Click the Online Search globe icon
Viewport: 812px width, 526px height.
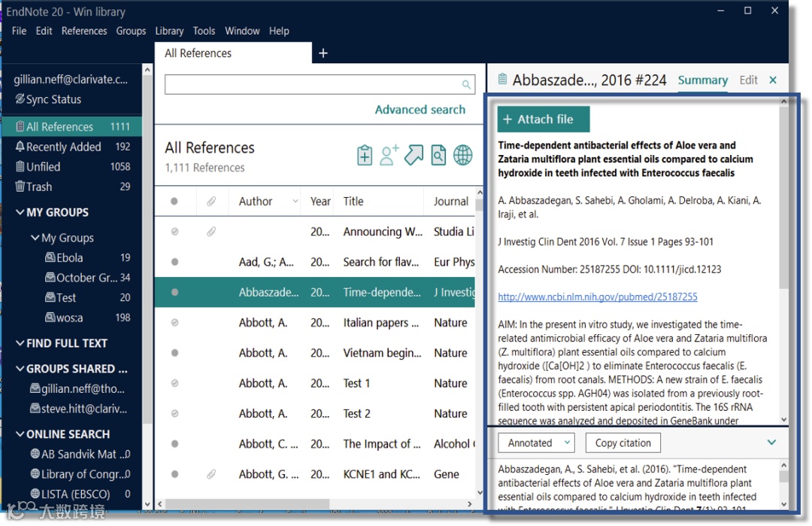(463, 155)
